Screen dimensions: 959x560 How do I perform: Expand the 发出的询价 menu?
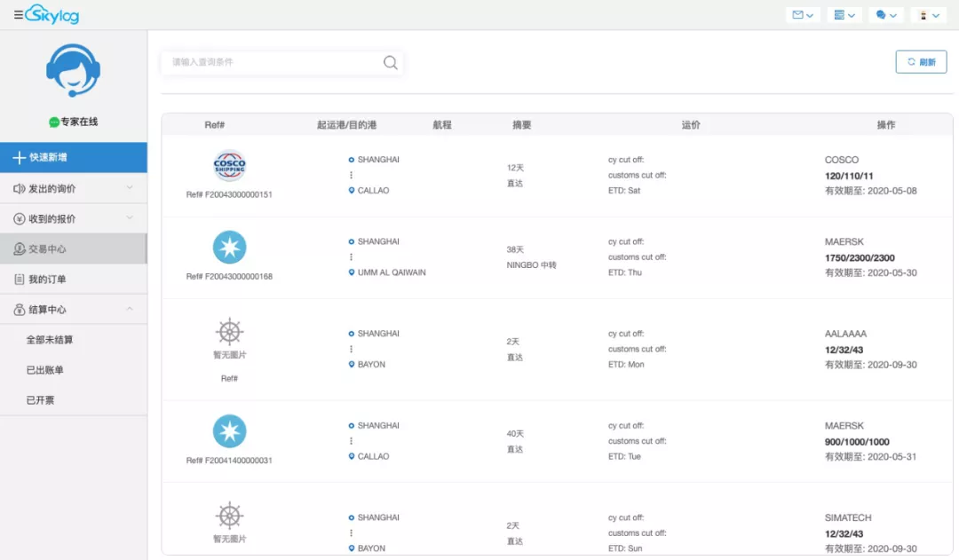[x=74, y=188]
